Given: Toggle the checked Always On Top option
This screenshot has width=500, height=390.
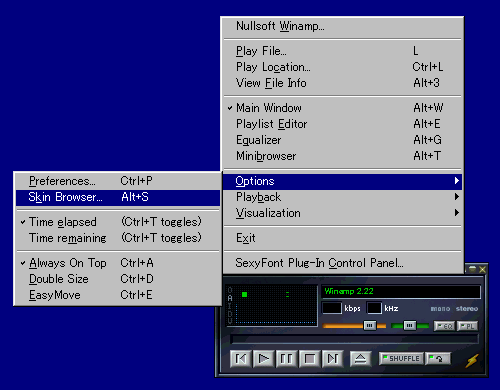Looking at the screenshot, I should coord(118,263).
